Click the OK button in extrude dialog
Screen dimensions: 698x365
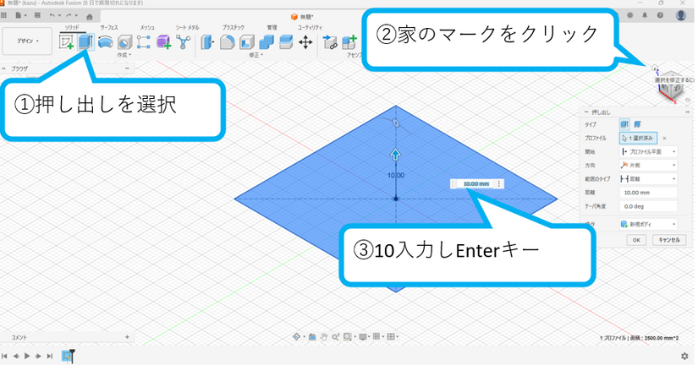[637, 240]
